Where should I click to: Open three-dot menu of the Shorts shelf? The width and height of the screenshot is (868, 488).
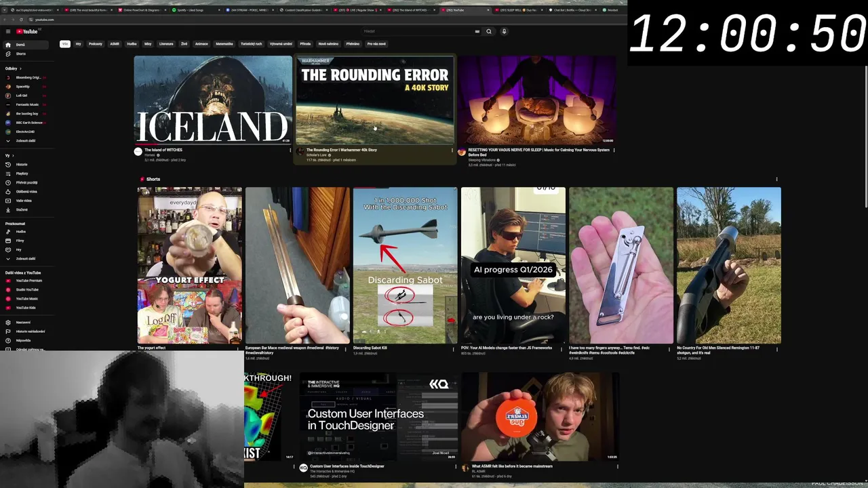pyautogui.click(x=776, y=180)
